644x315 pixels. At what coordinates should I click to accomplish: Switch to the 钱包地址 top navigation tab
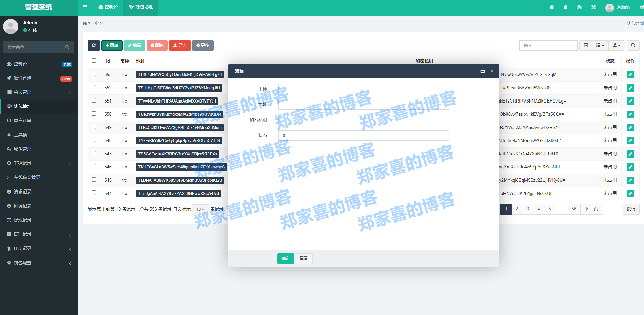141,7
